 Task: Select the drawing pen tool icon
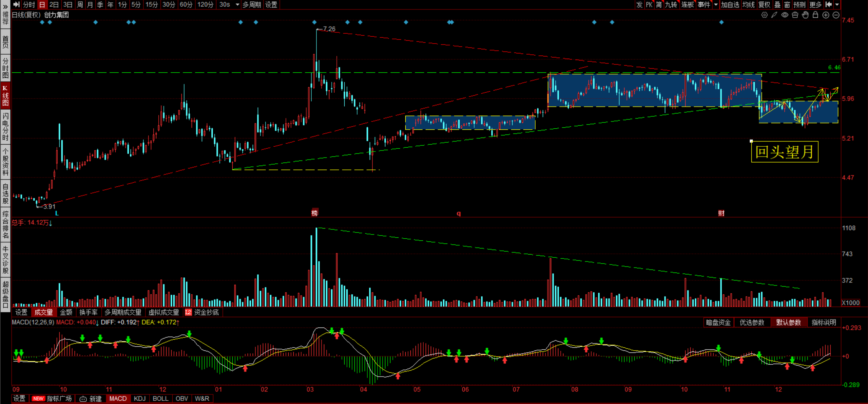click(x=774, y=15)
